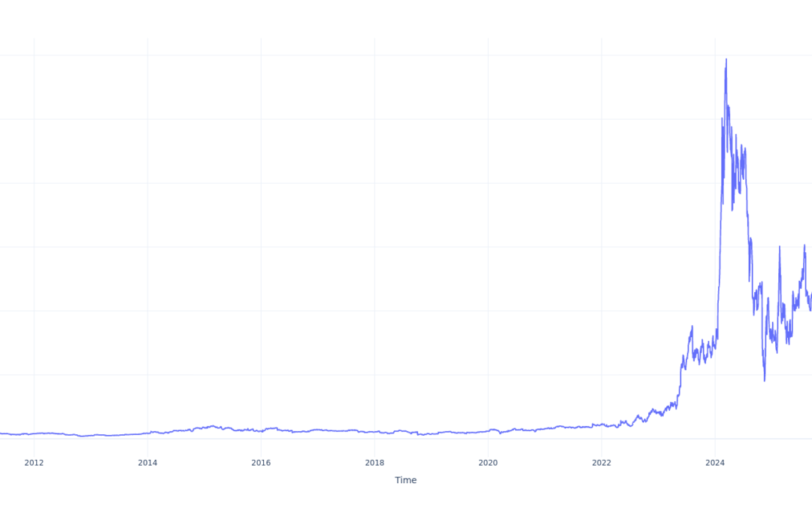Click the 2012 x-axis tick label
The height and width of the screenshot is (508, 812).
tap(34, 462)
